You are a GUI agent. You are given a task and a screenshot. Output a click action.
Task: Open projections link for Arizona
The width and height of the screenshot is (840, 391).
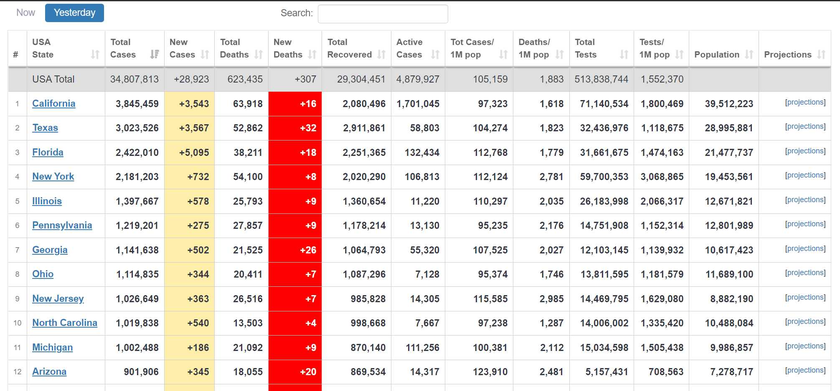click(x=805, y=371)
